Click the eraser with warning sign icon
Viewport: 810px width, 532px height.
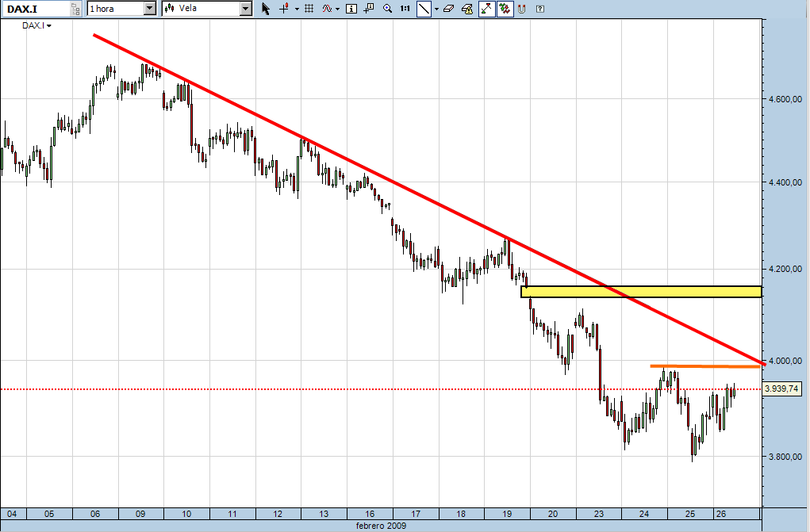click(467, 9)
